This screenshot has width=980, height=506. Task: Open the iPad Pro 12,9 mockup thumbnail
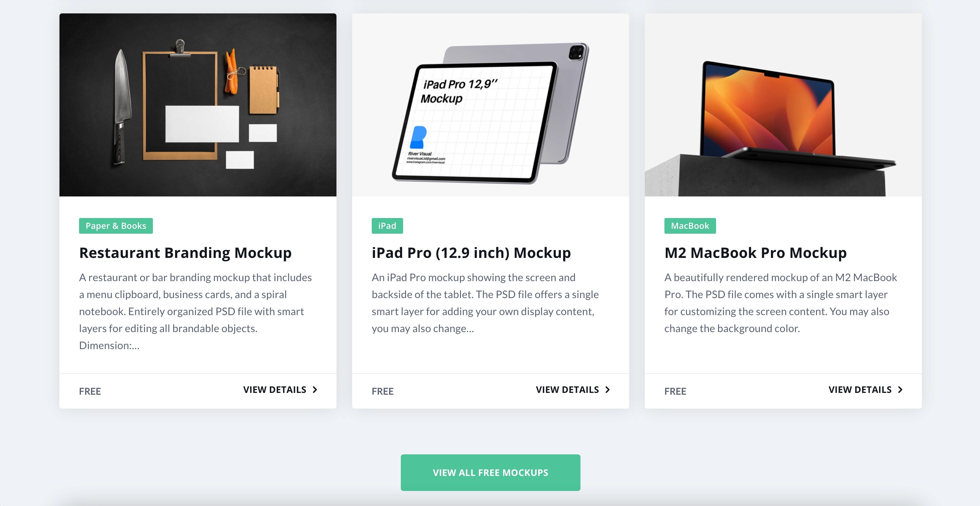[x=490, y=105]
